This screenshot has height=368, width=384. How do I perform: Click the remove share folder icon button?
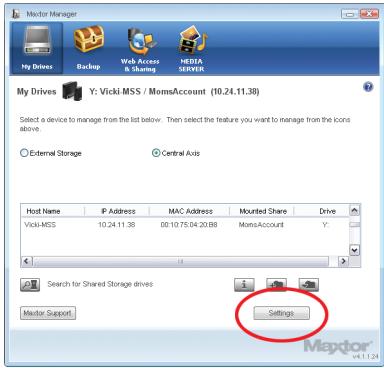pos(309,285)
